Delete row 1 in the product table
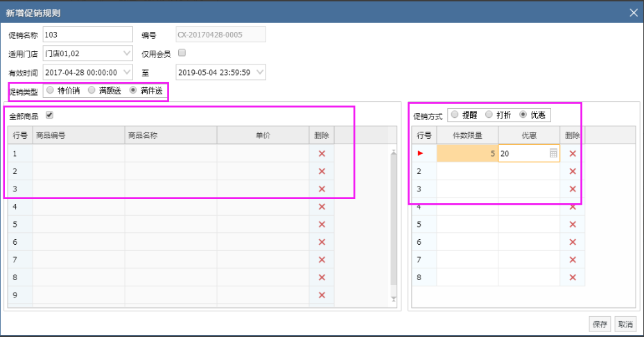This screenshot has height=337, width=644. point(322,154)
